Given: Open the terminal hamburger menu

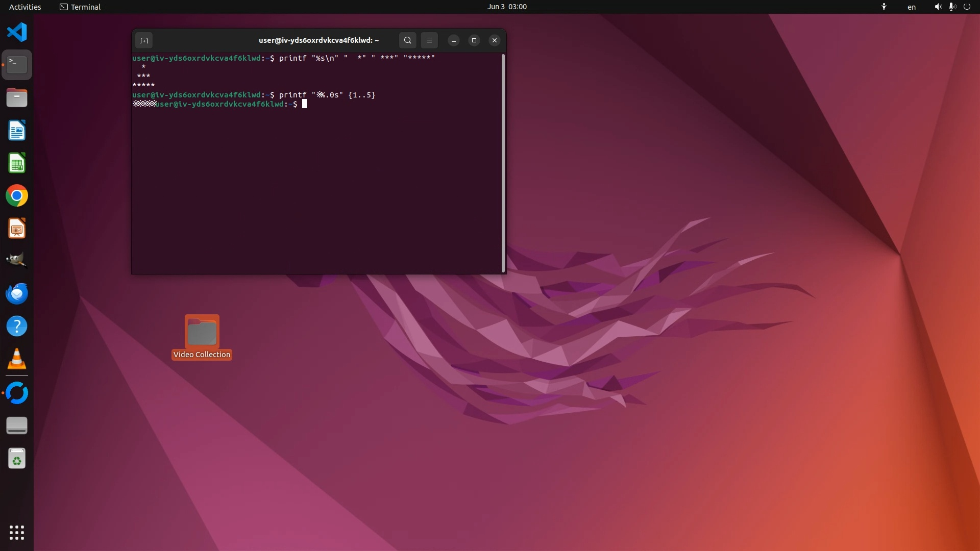Looking at the screenshot, I should pos(429,40).
